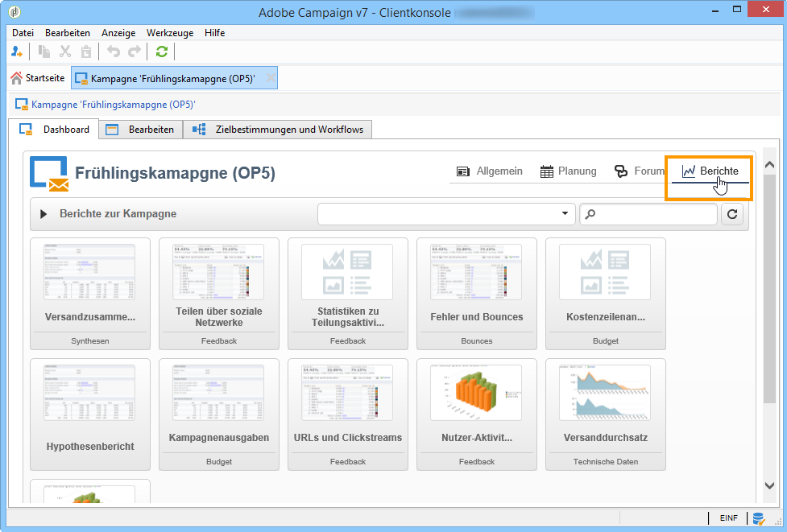Image resolution: width=787 pixels, height=532 pixels.
Task: Open the Kostenzeilenan... report card
Action: [606, 294]
